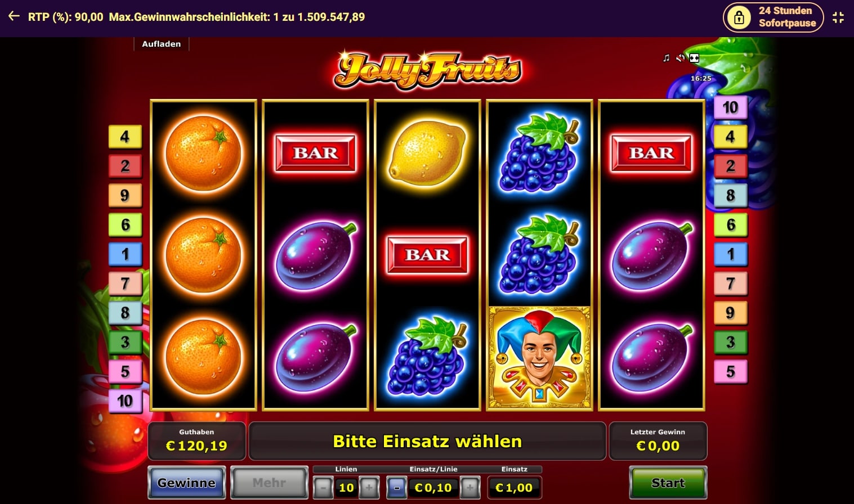
Task: Raise Einsatz/Linie with the plus button
Action: point(470,487)
